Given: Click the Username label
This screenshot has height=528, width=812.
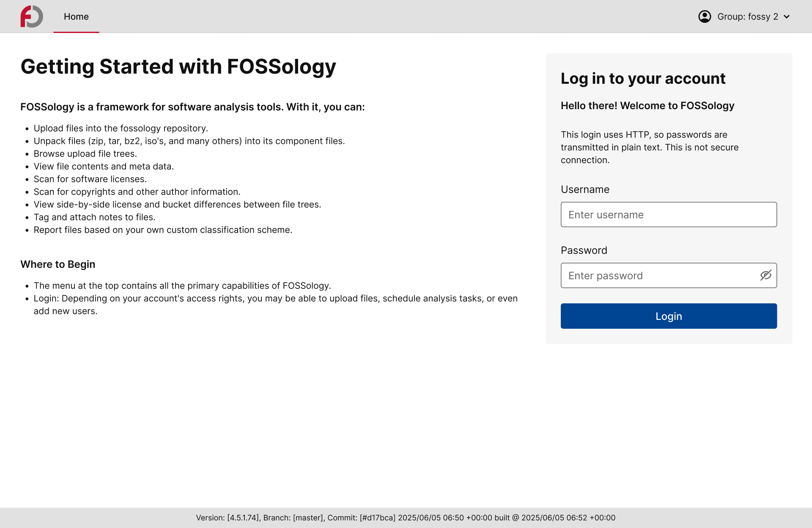Looking at the screenshot, I should 585,190.
